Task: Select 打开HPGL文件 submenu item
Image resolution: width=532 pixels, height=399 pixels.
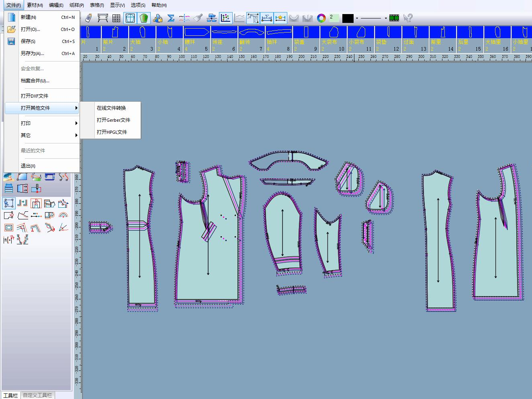Action: pyautogui.click(x=110, y=132)
